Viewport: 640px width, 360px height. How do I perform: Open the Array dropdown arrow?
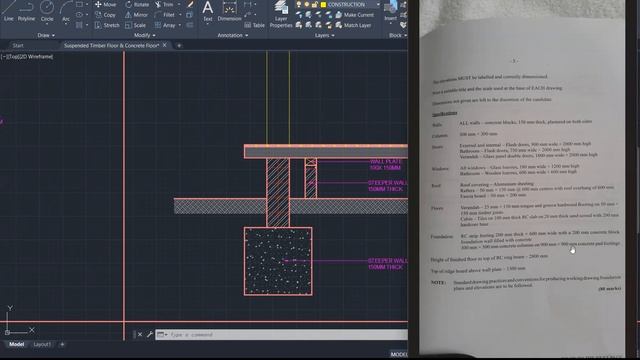pos(180,25)
